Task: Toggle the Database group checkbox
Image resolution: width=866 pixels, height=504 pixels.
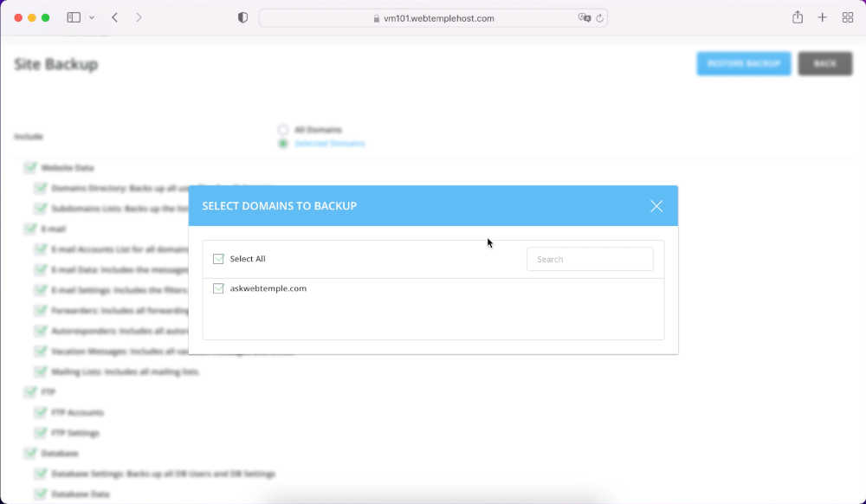Action: point(29,453)
